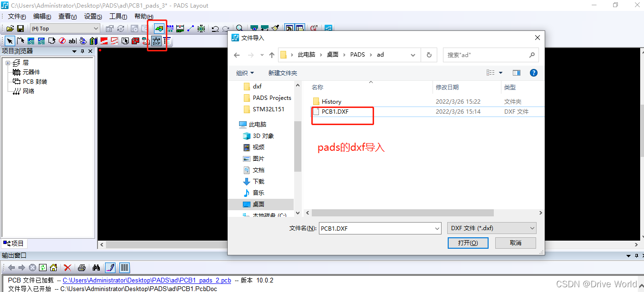Click the Save disk icon
This screenshot has height=292, width=644.
click(20, 29)
